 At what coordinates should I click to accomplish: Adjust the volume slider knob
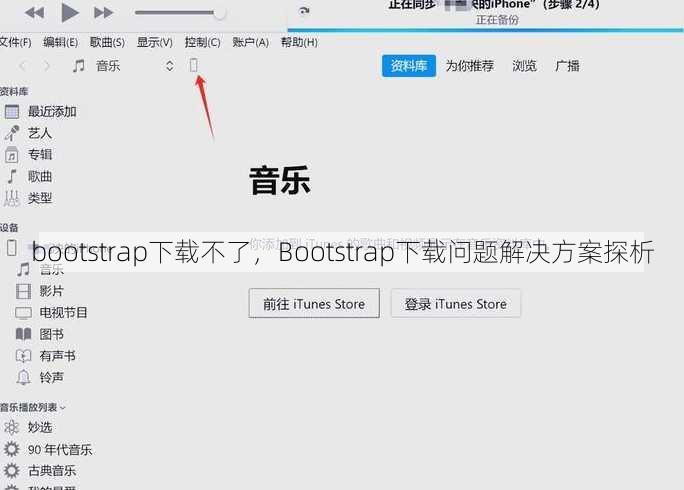(x=220, y=13)
